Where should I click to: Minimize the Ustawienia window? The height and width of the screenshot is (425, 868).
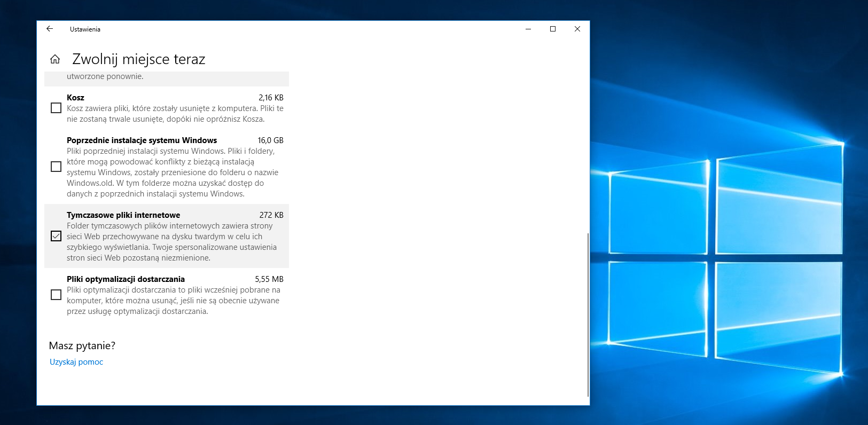pyautogui.click(x=528, y=29)
